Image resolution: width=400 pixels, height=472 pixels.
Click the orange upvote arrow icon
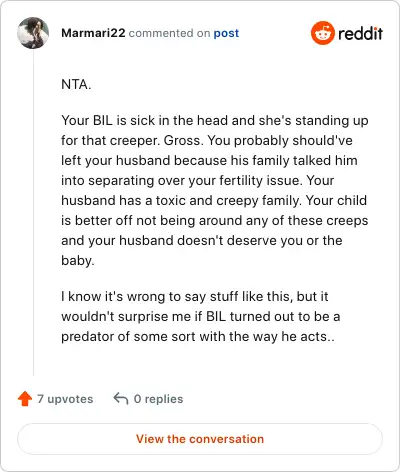[25, 399]
